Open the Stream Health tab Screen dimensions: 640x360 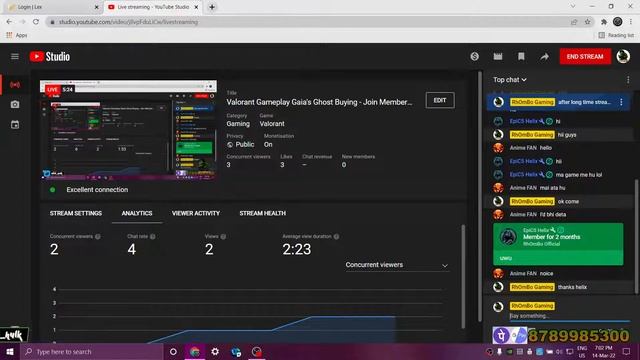pyautogui.click(x=262, y=213)
